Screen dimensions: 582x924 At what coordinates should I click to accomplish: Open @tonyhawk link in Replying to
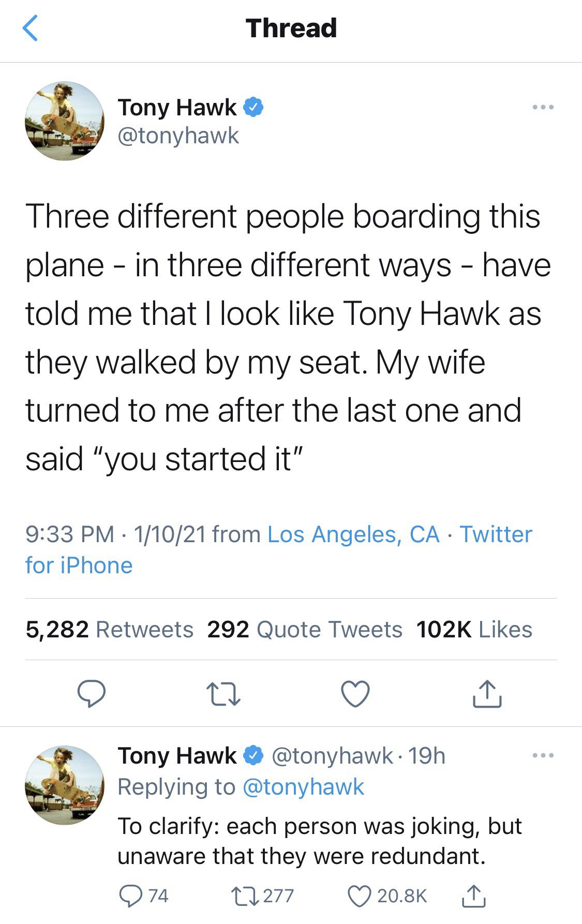pyautogui.click(x=303, y=787)
